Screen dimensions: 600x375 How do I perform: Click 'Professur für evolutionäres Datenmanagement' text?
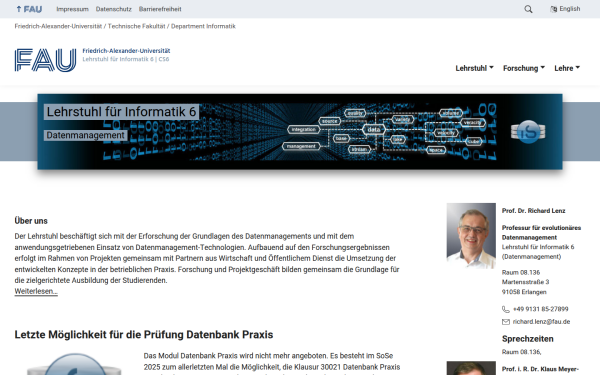pos(541,233)
